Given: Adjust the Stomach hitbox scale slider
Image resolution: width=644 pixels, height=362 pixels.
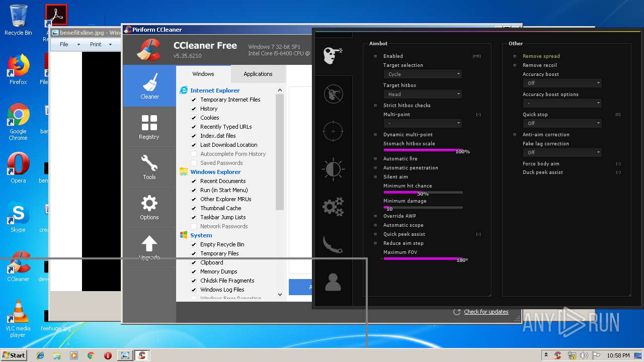Looking at the screenshot, I should (423, 150).
